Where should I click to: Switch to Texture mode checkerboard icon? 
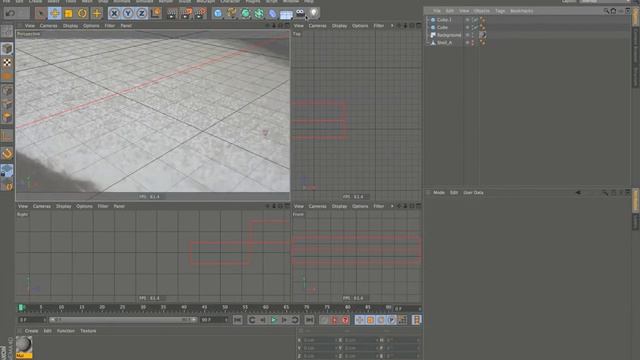7,62
